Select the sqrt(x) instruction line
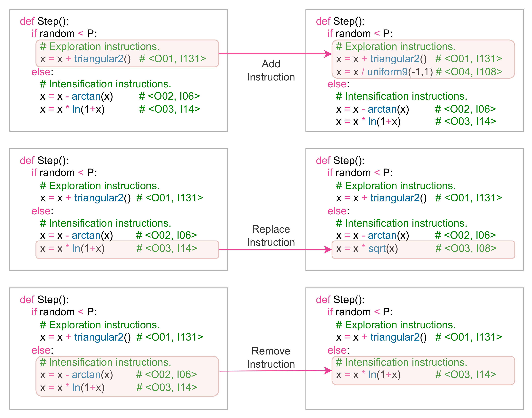This screenshot has width=532, height=418. coord(367,249)
